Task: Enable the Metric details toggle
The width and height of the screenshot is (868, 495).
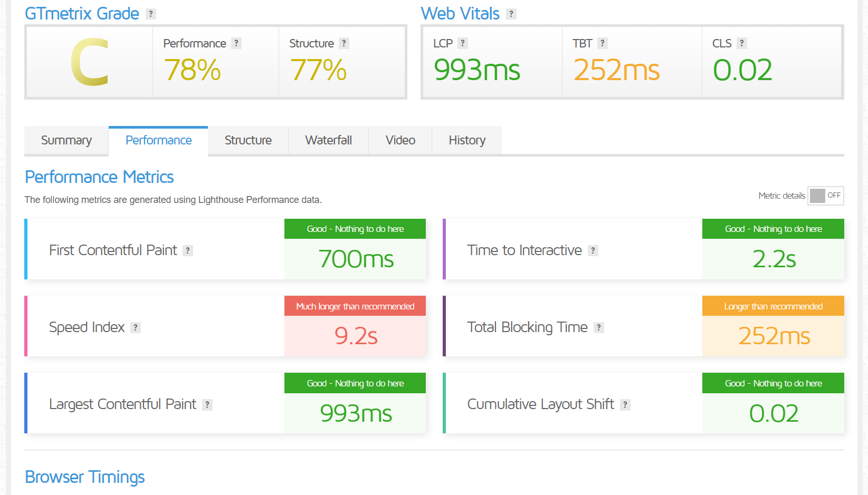Action: 825,196
